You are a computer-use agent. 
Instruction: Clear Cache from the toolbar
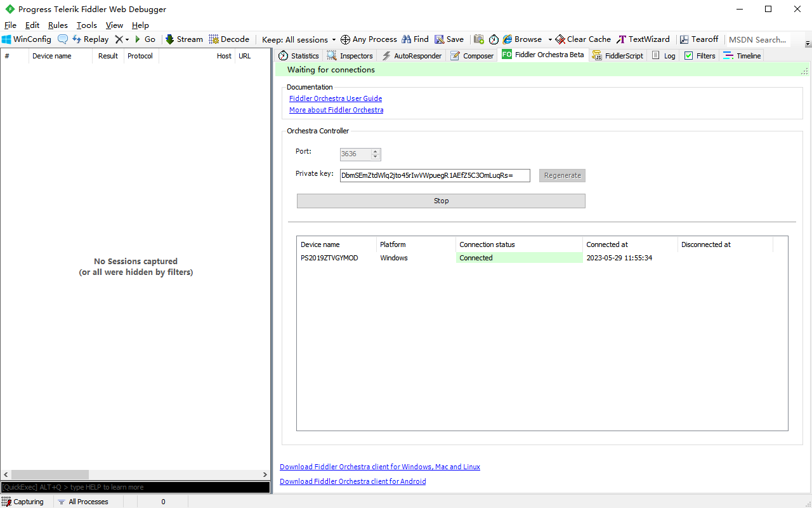[x=583, y=39]
